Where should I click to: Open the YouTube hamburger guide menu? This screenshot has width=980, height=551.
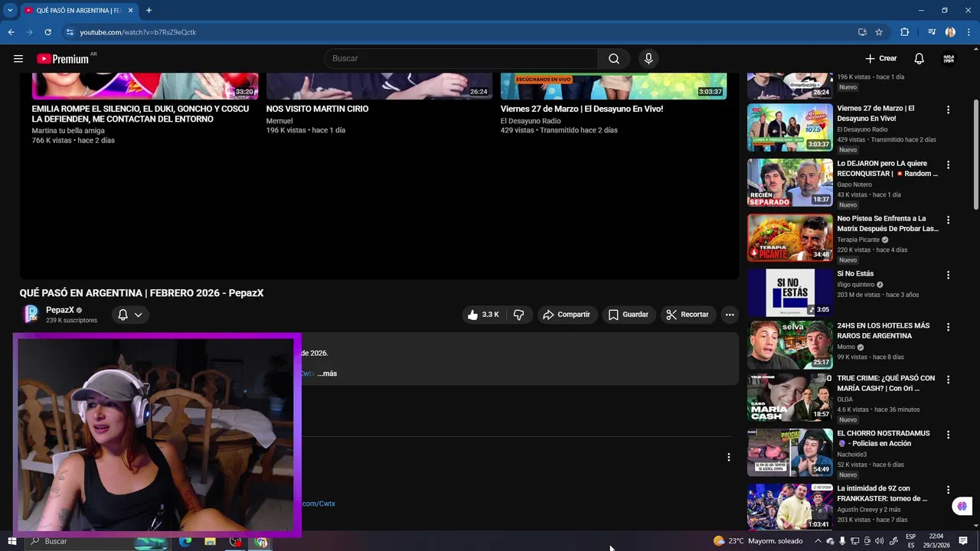18,59
